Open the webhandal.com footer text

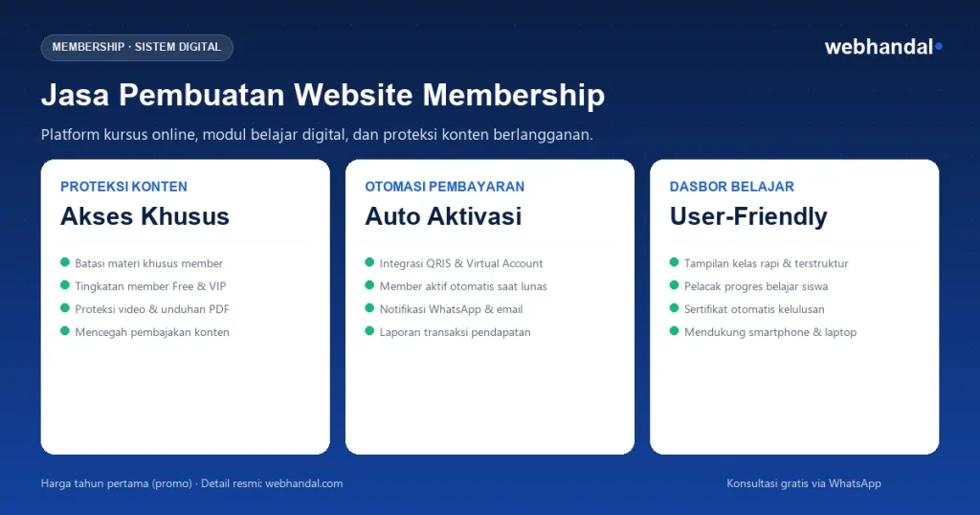coord(303,483)
